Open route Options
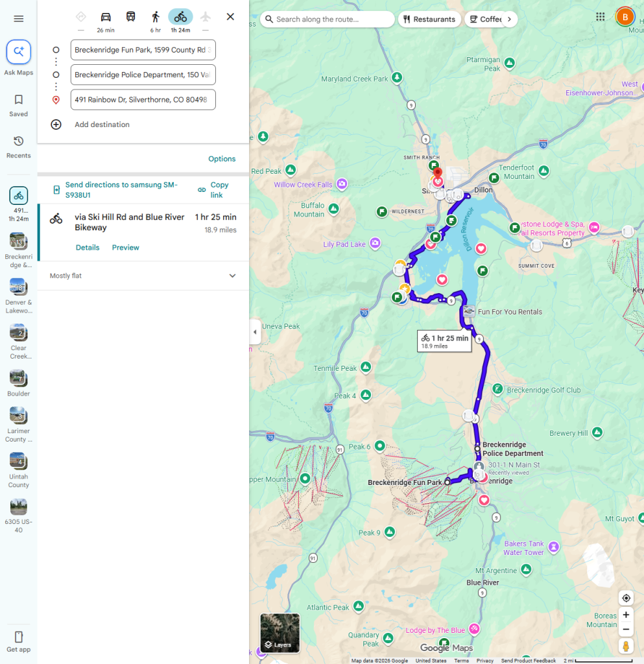 (x=222, y=159)
